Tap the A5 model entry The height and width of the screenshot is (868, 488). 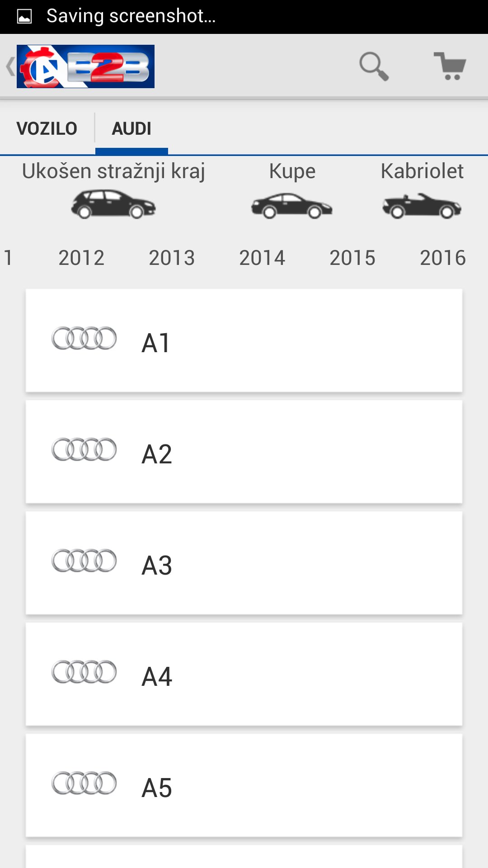click(x=244, y=785)
